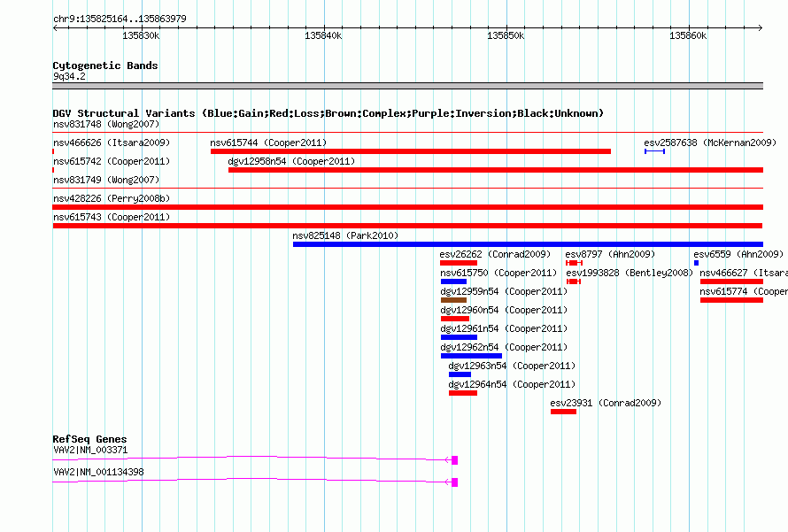Click the Cytogenetic Bands track title
Viewport: 788px width, 532px height.
pos(105,66)
